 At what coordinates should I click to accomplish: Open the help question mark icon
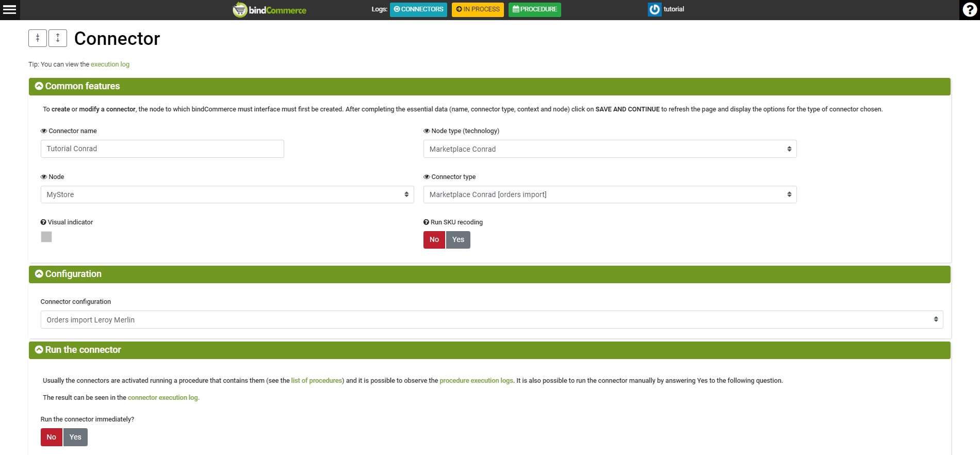pos(970,10)
